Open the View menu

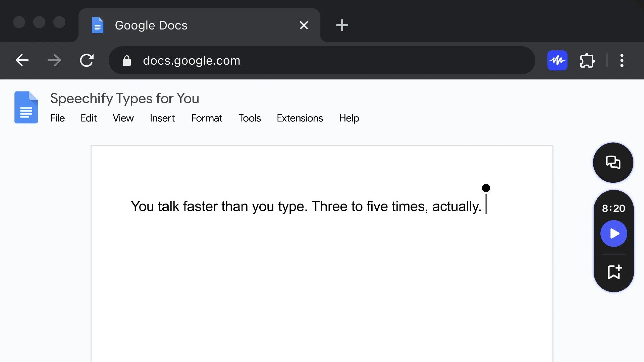coord(123,118)
